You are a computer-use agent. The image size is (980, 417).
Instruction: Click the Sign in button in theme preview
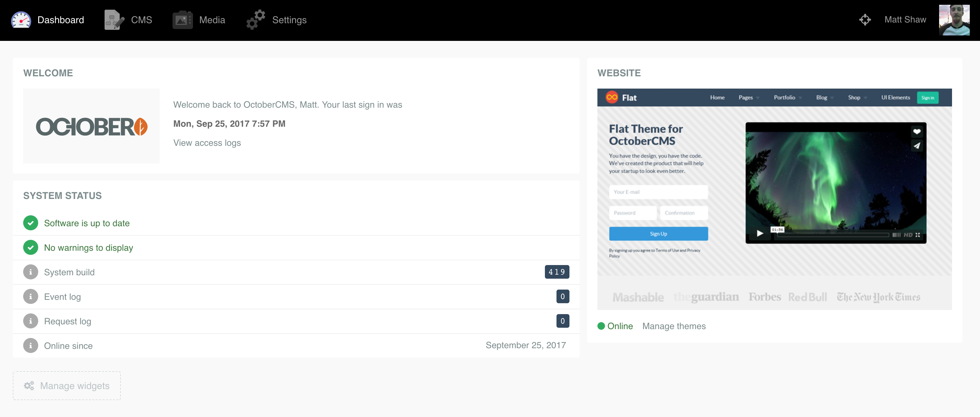coord(927,98)
